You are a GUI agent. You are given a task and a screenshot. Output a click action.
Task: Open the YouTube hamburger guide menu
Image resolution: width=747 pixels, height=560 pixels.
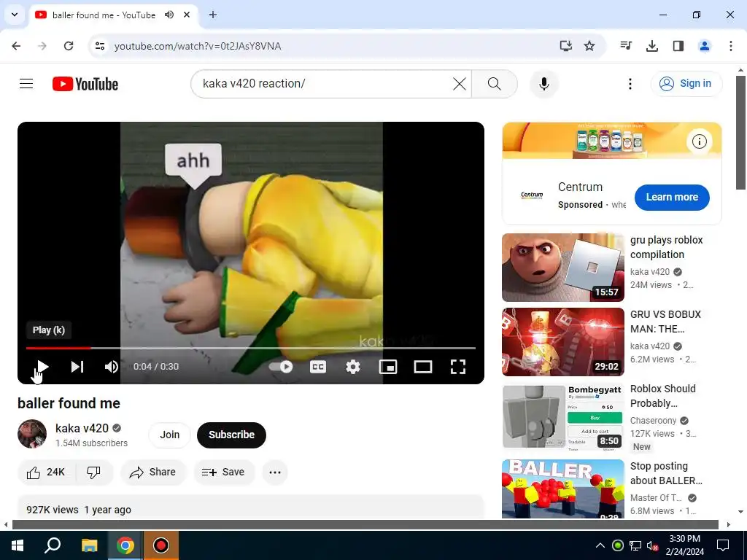click(x=26, y=84)
